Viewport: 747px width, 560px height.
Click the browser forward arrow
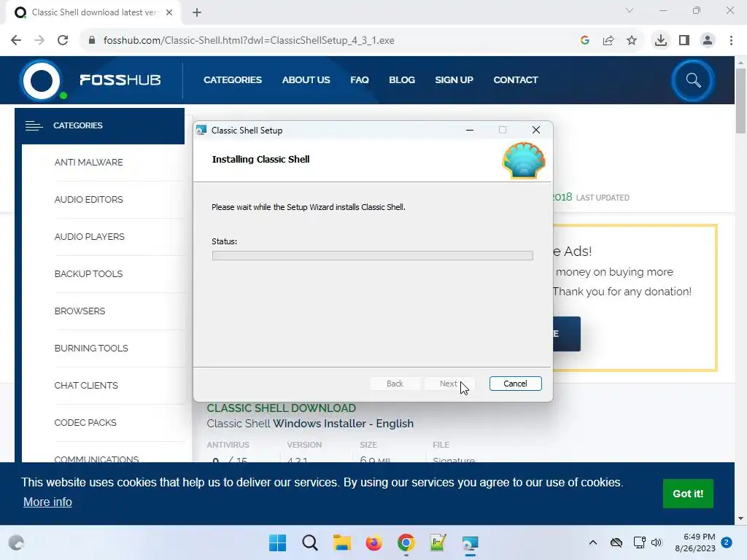point(39,40)
